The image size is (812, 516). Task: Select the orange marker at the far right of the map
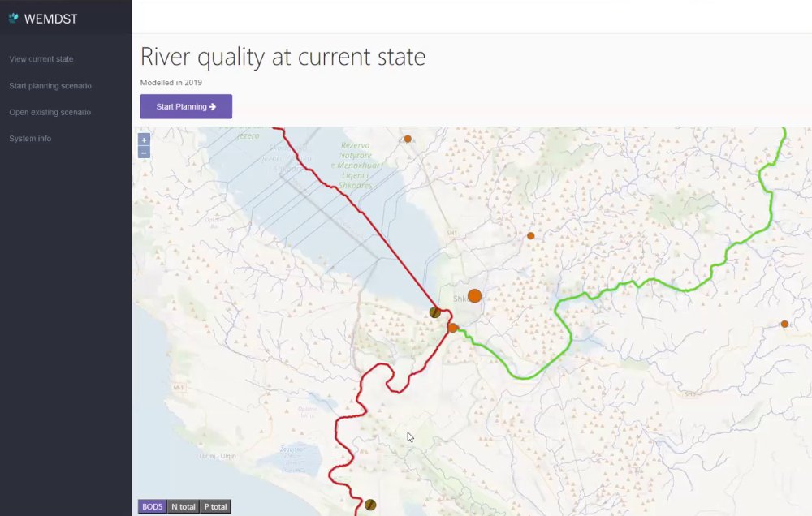pyautogui.click(x=784, y=324)
